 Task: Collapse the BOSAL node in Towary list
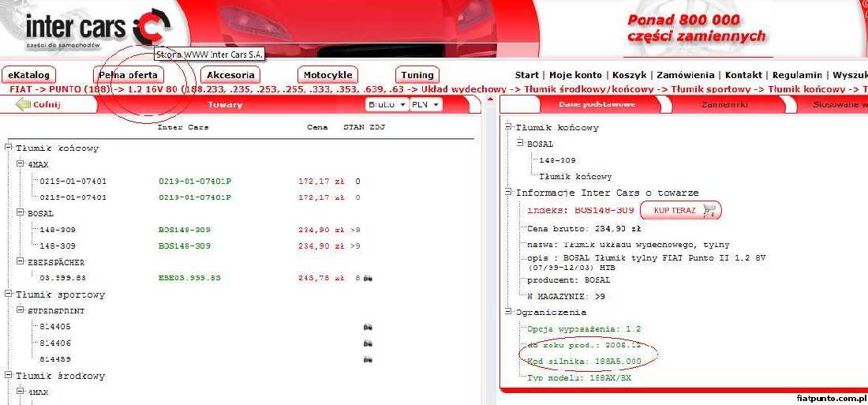pyautogui.click(x=20, y=212)
